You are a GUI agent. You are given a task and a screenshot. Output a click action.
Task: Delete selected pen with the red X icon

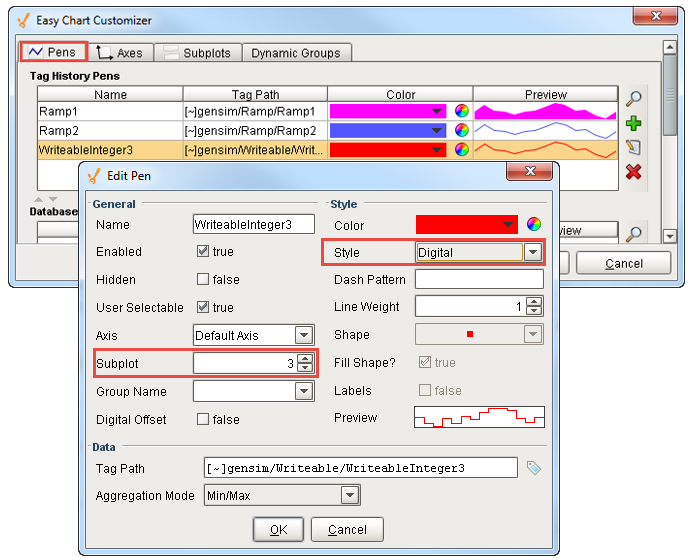633,172
